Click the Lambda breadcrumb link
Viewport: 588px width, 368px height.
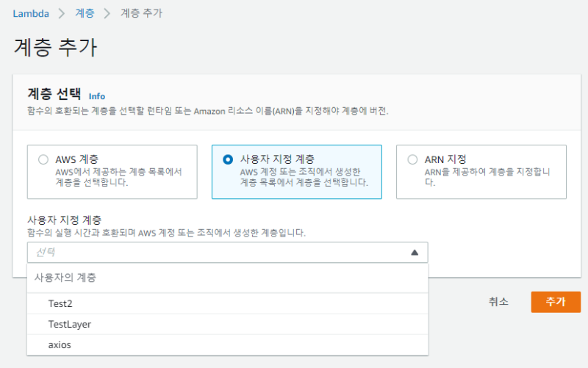click(31, 13)
